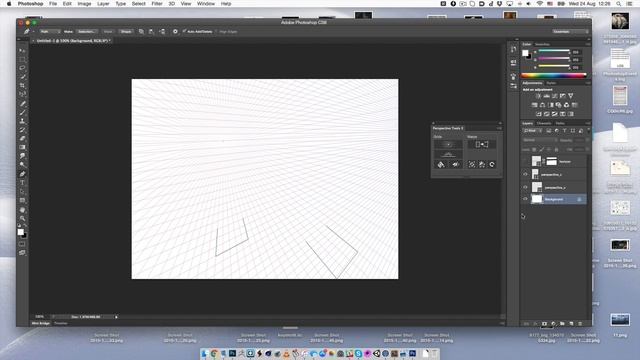Click the Photo Filter adjustment icon
The image size is (640, 360).
558,105
